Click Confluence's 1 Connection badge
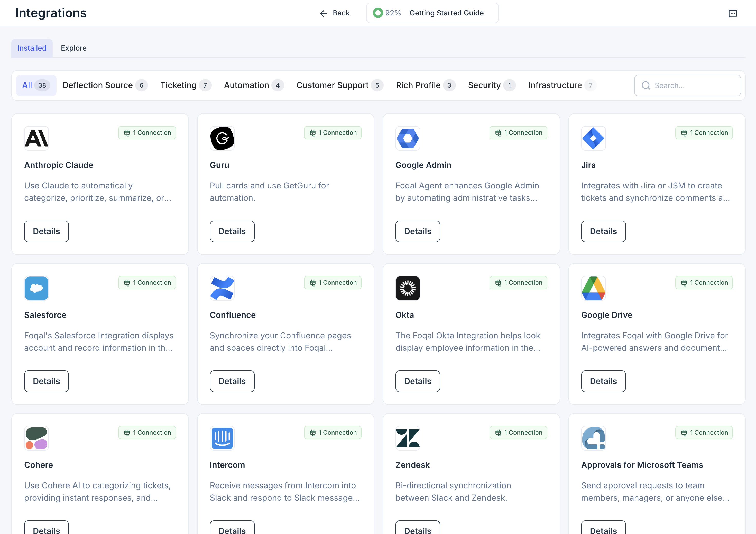The width and height of the screenshot is (756, 534). (x=333, y=283)
